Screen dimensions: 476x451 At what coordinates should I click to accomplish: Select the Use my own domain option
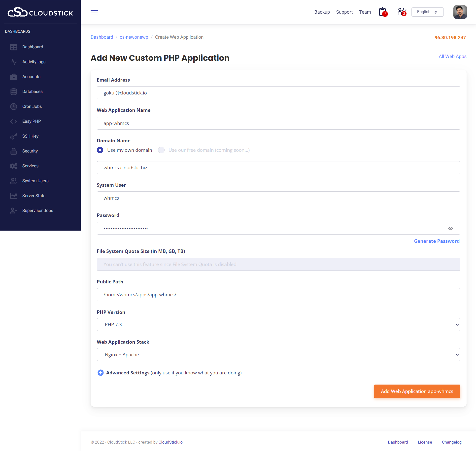pos(100,150)
